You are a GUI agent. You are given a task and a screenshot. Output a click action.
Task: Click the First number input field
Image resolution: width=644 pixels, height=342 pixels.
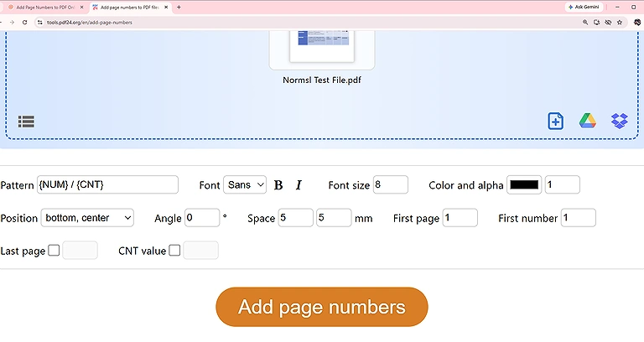579,218
